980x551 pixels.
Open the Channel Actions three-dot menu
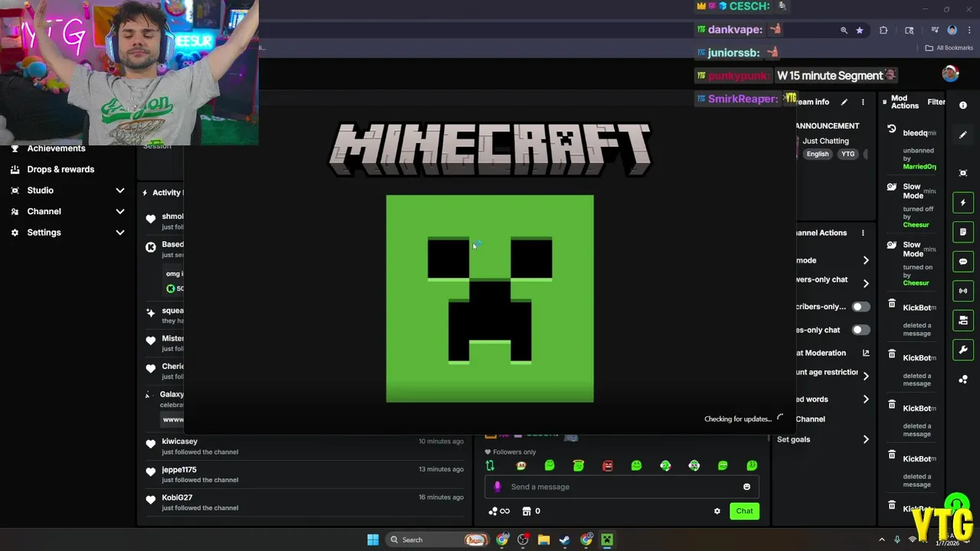click(x=863, y=233)
